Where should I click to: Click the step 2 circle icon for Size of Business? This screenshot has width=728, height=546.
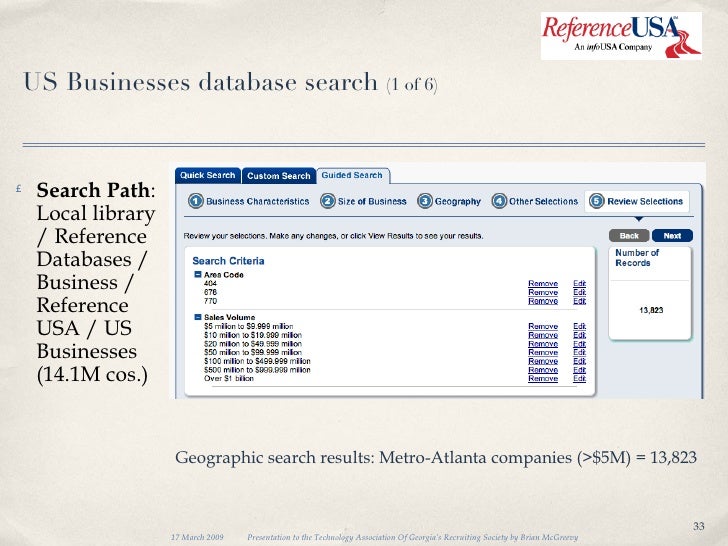328,201
